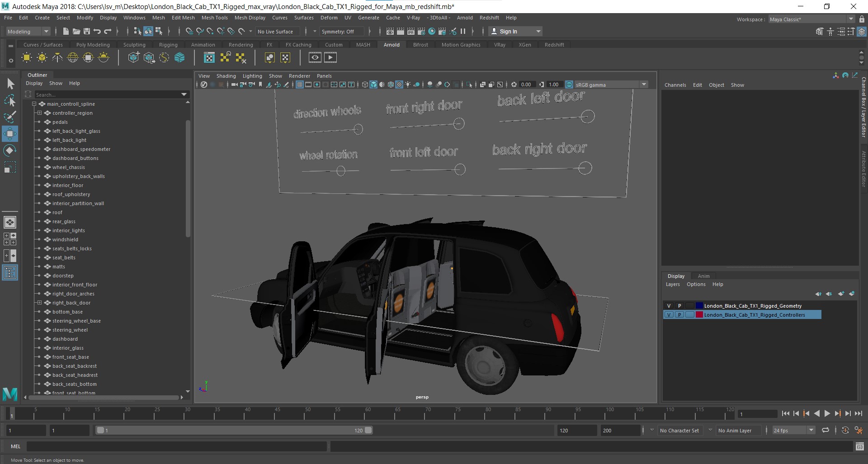Click the Arnold Render play shelf icon
Image resolution: width=868 pixels, height=464 pixels.
coord(330,57)
